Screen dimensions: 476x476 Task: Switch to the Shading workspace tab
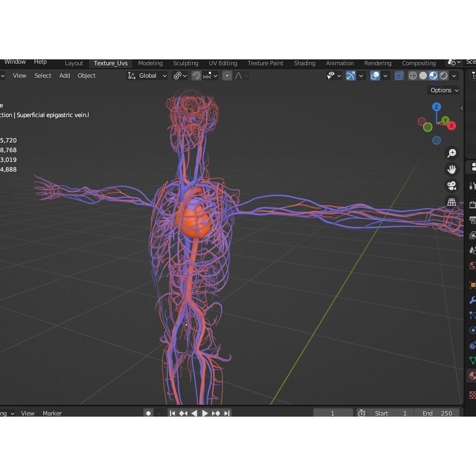(304, 63)
